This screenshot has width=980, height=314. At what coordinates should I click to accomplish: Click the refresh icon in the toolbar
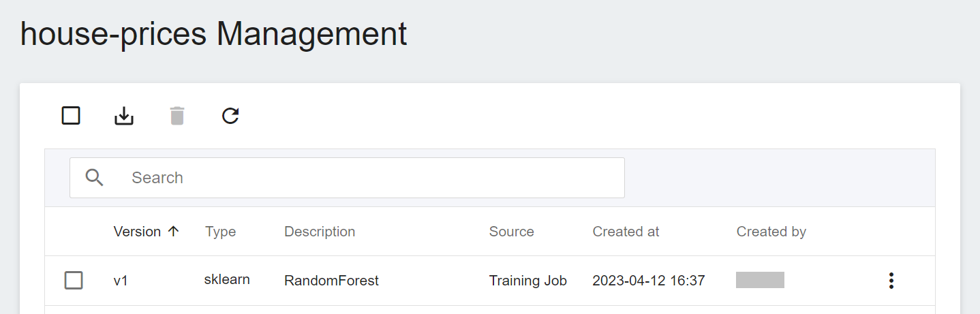click(230, 116)
